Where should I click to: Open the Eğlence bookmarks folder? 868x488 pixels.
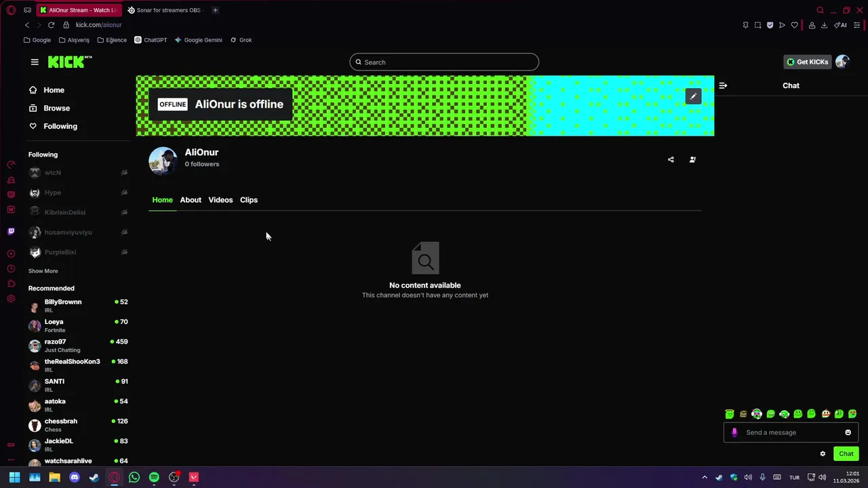[x=112, y=40]
